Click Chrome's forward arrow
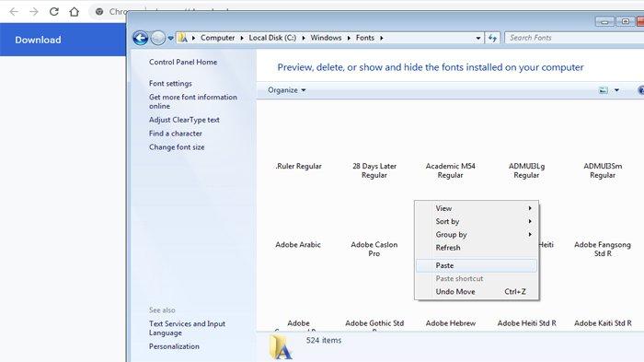Viewport: 644px width, 362px height. pos(34,12)
